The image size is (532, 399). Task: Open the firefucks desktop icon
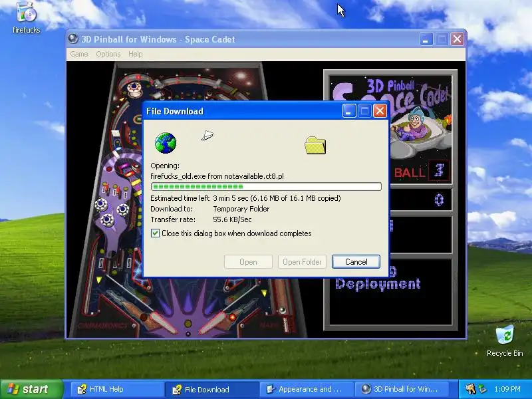[x=26, y=17]
